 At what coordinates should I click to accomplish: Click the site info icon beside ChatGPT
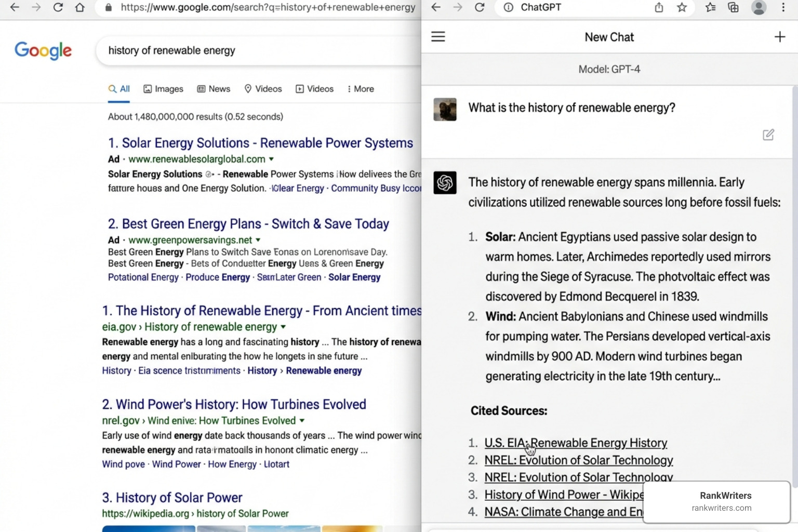[509, 7]
